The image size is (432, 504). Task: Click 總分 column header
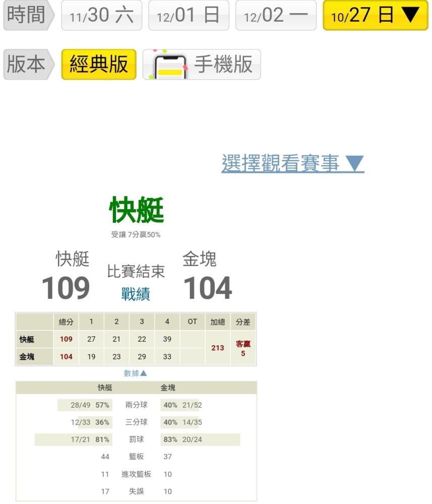(x=66, y=322)
